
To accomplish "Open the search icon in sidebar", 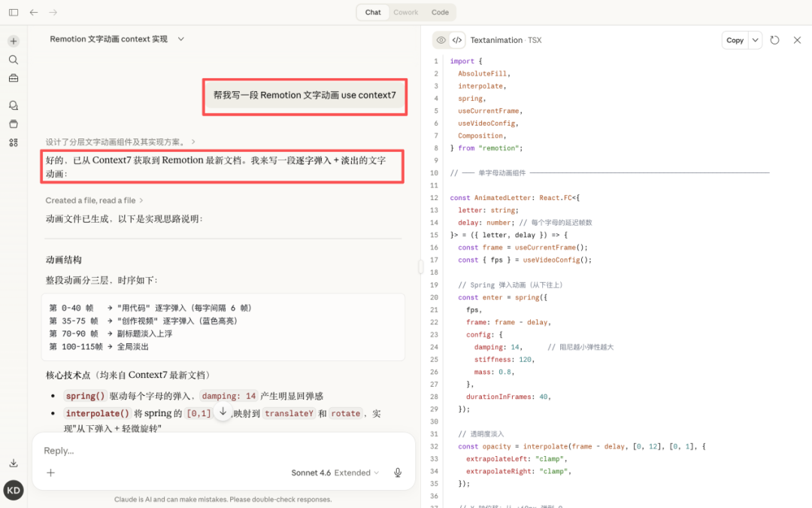I will click(x=14, y=59).
